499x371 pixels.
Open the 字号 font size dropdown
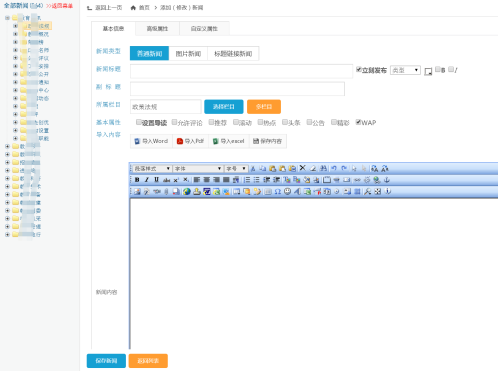tap(236, 169)
